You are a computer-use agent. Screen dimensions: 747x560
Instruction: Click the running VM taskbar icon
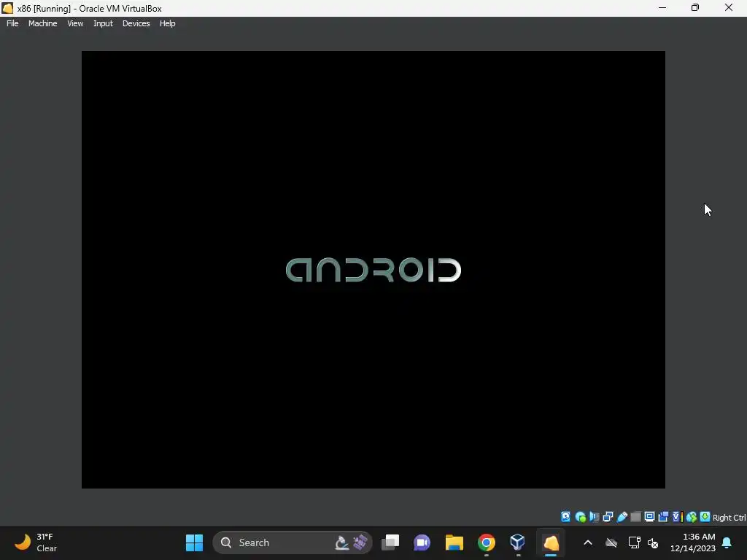pyautogui.click(x=551, y=542)
